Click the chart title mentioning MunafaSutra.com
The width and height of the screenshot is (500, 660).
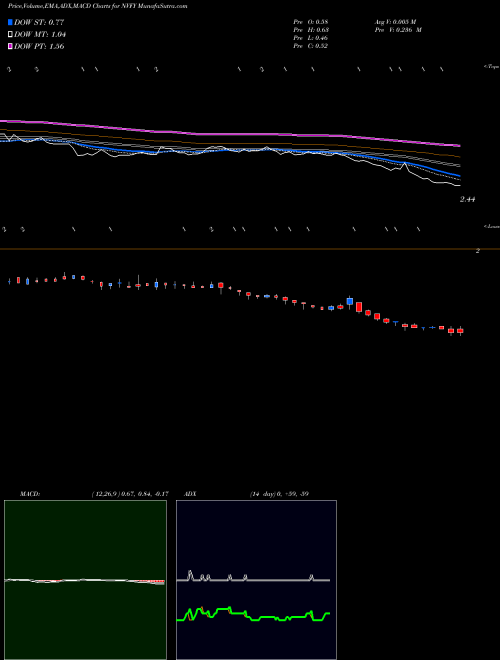(x=98, y=6)
